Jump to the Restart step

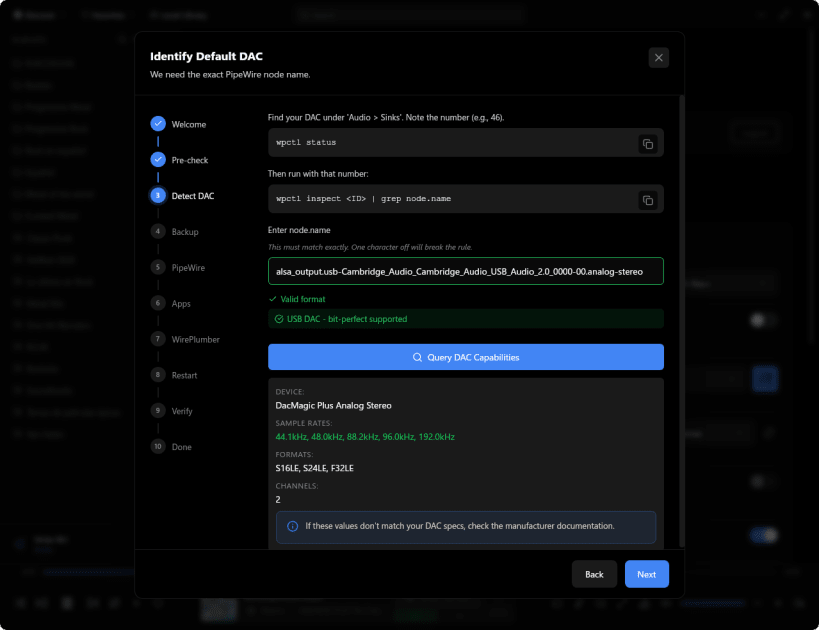coord(174,375)
